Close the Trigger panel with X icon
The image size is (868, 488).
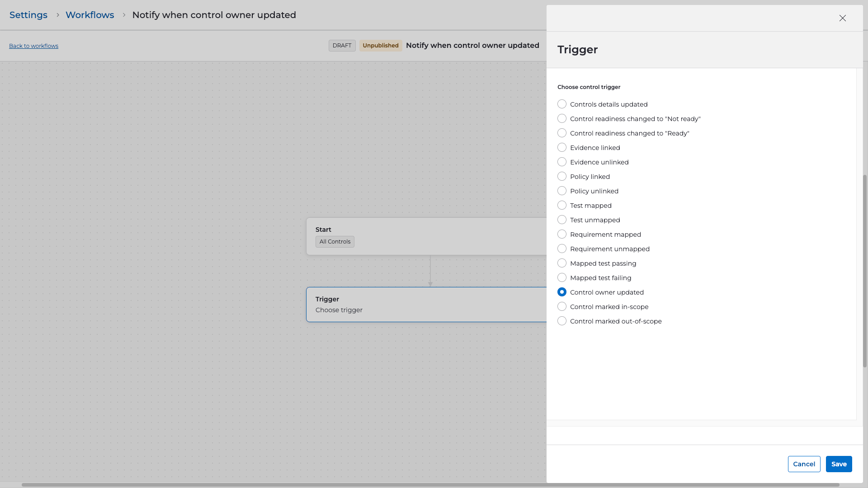click(x=842, y=18)
